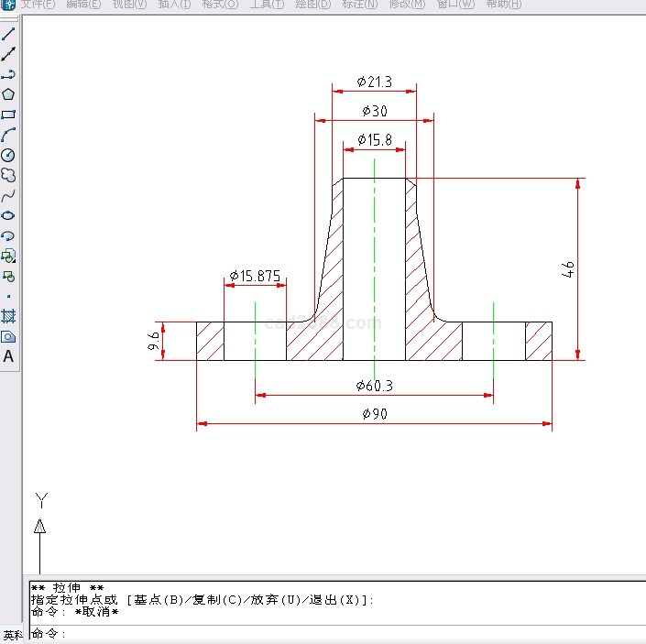Click the ø15.875 dimension label
Screen dimensions: 646x644
point(255,275)
